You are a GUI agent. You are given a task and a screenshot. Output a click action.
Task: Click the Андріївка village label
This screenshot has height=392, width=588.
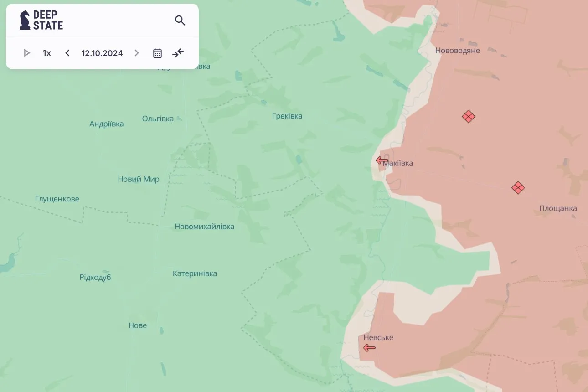(106, 124)
